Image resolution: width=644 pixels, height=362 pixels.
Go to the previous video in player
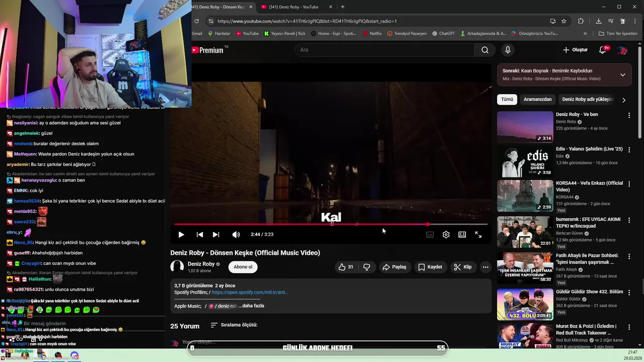(x=200, y=234)
